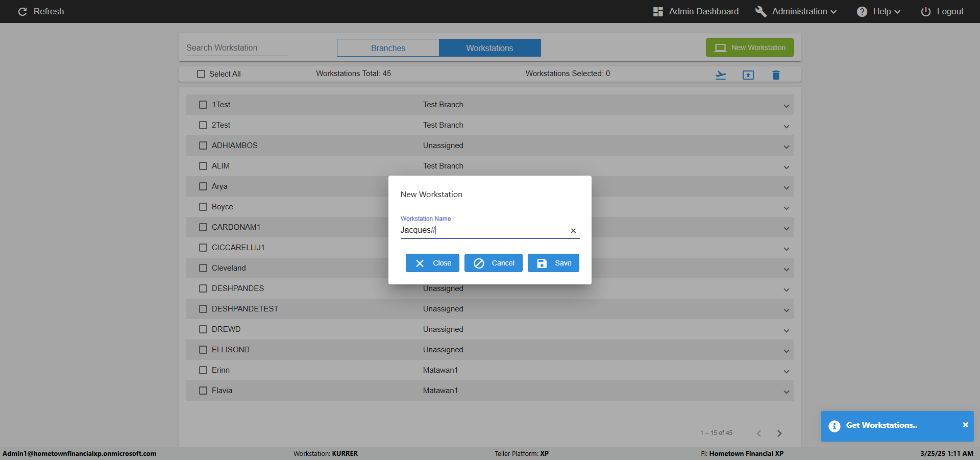Go to previous page of workstations
Viewport: 980px width, 460px height.
coord(759,433)
